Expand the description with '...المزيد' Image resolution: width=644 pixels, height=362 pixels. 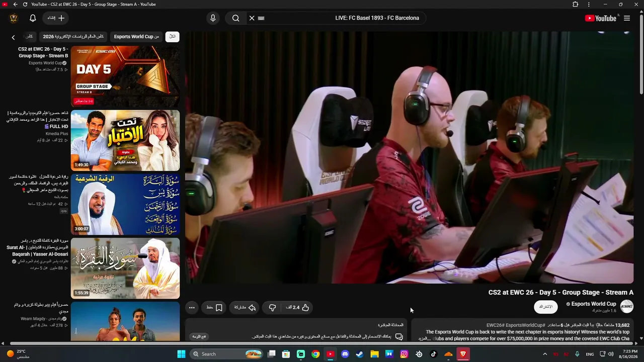coord(424,339)
